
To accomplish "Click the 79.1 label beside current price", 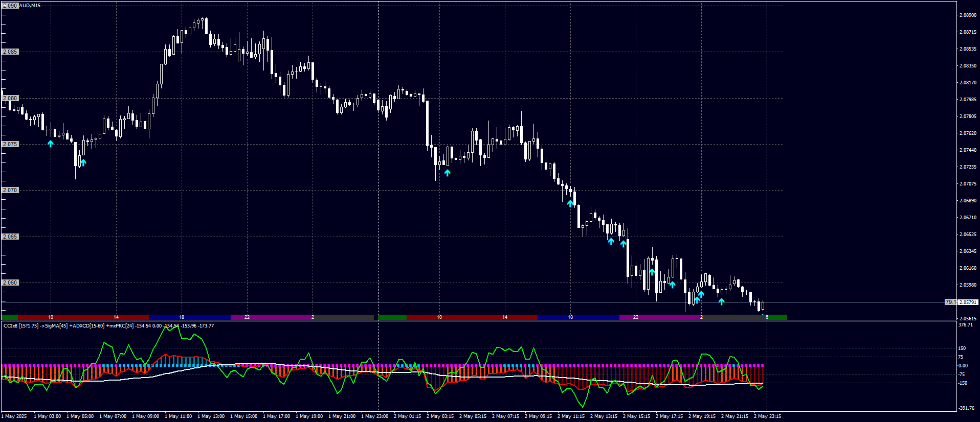I will [950, 302].
